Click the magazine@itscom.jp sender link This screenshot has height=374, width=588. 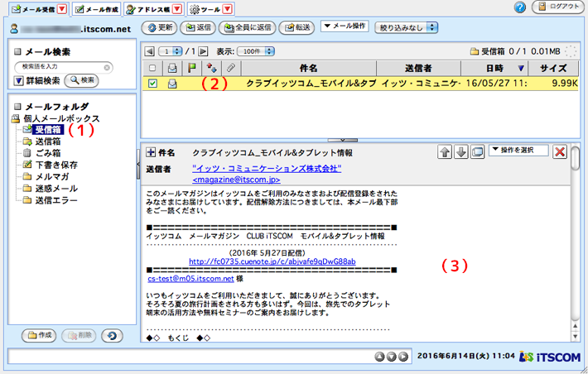point(236,179)
